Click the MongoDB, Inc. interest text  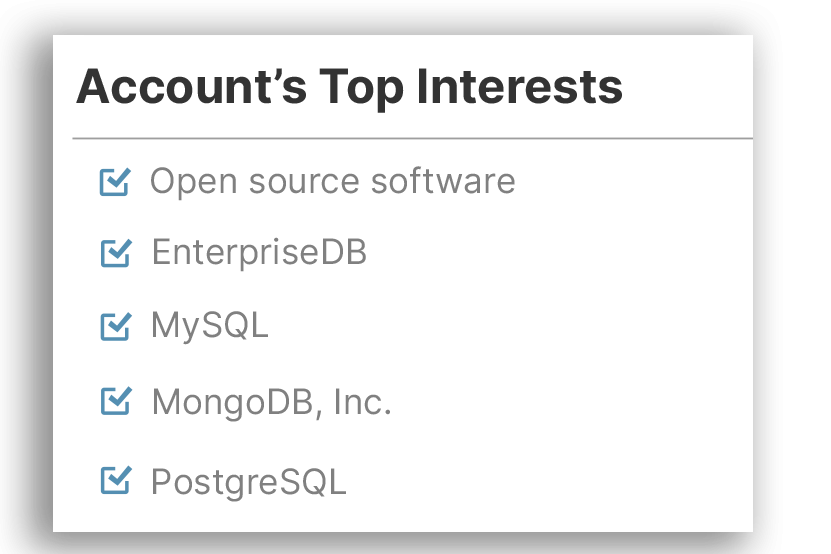point(271,402)
